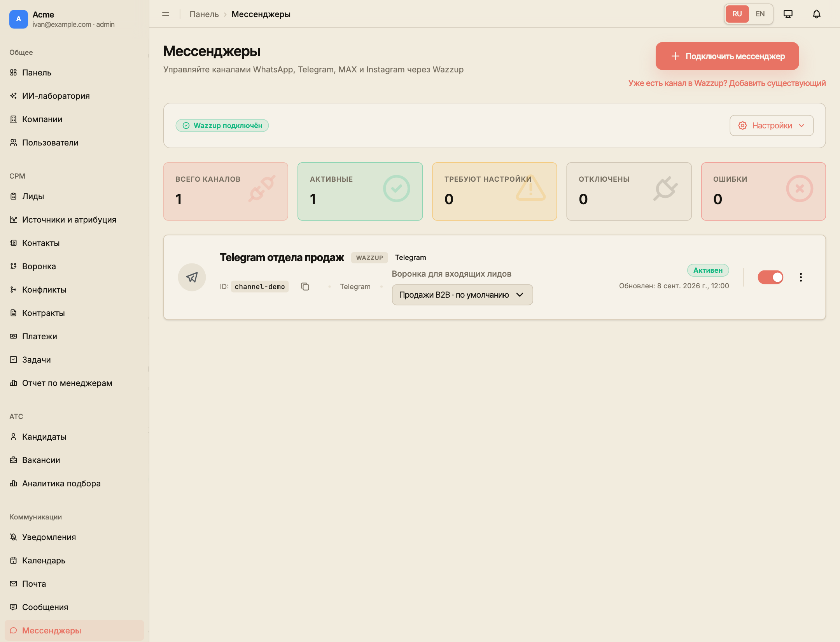Click the Платежи banknote icon

[x=13, y=336]
